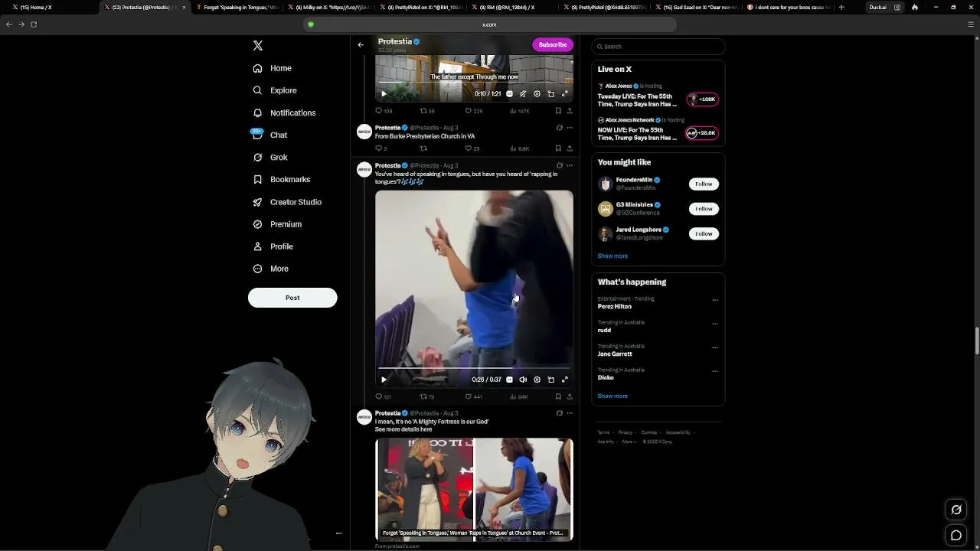Open Notifications in the sidebar
This screenshot has height=551, width=980.
284,112
